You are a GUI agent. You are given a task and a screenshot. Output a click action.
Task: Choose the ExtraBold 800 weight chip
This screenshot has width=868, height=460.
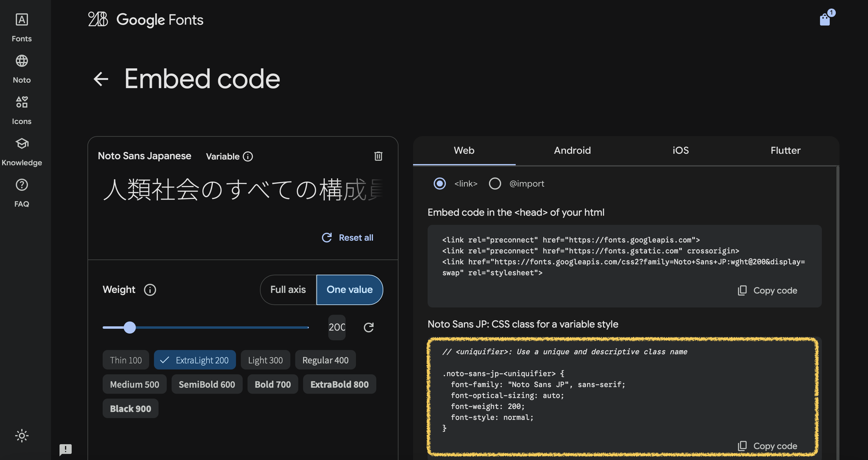click(339, 384)
